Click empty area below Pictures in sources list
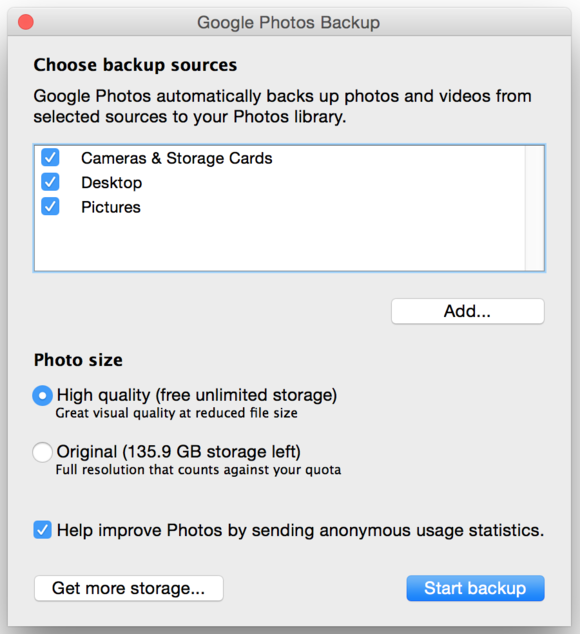The image size is (580, 634). click(x=279, y=245)
